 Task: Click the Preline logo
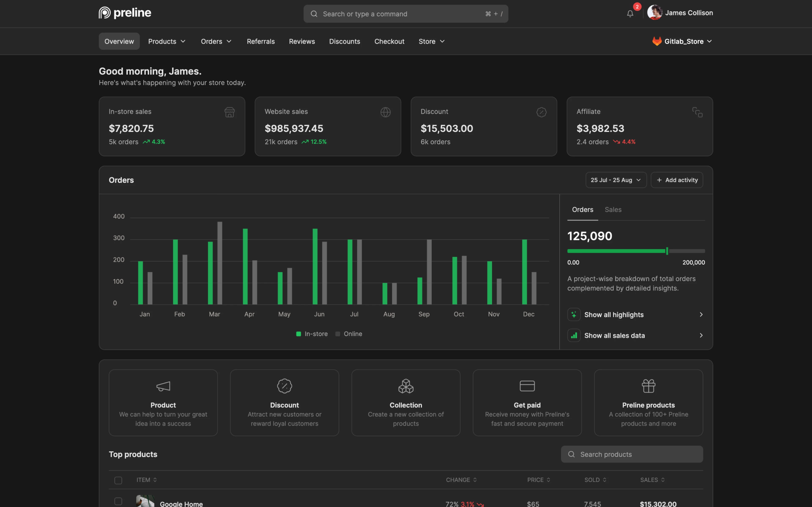[x=125, y=12]
